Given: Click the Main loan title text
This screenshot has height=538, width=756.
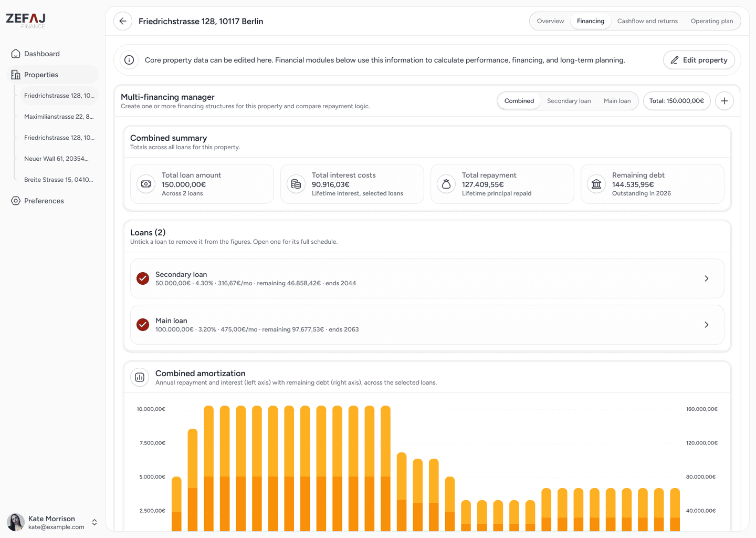Looking at the screenshot, I should click(171, 320).
